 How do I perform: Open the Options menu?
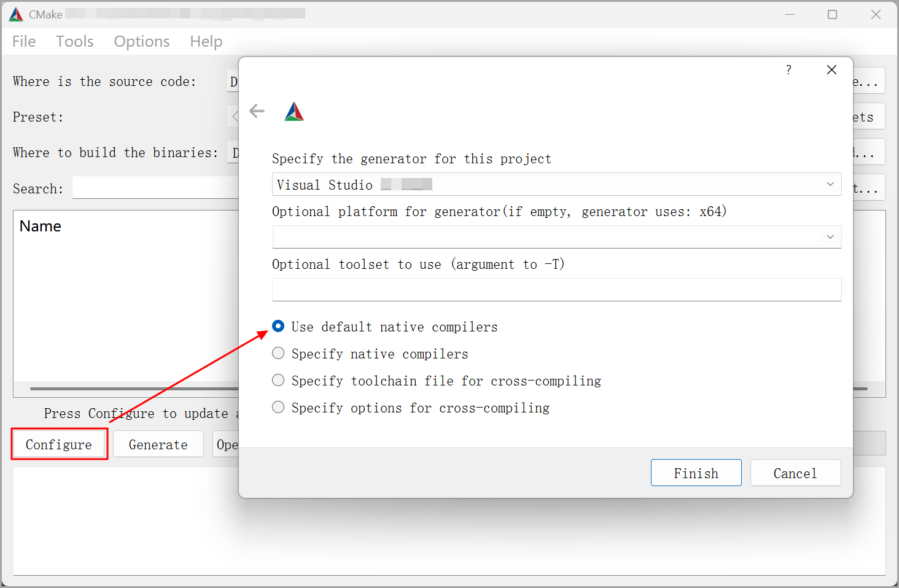(142, 41)
